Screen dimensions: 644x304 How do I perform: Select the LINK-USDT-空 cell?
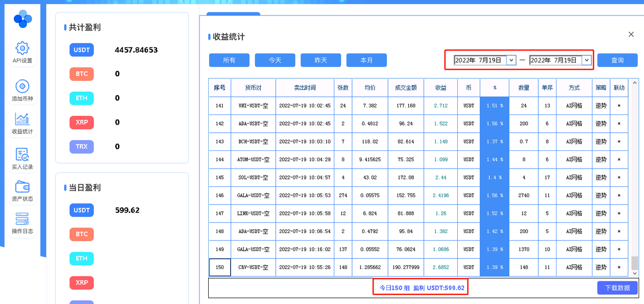pos(253,213)
